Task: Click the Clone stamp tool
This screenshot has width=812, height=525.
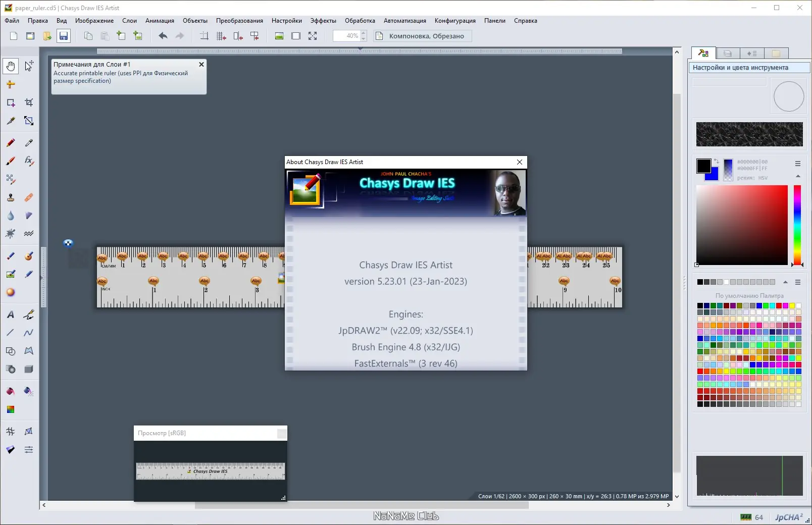Action: pyautogui.click(x=11, y=197)
